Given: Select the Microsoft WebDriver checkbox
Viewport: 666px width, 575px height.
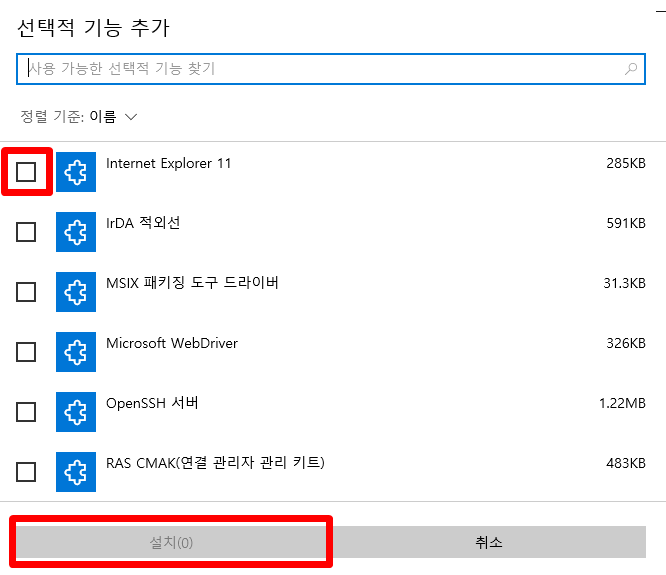Looking at the screenshot, I should (x=26, y=352).
